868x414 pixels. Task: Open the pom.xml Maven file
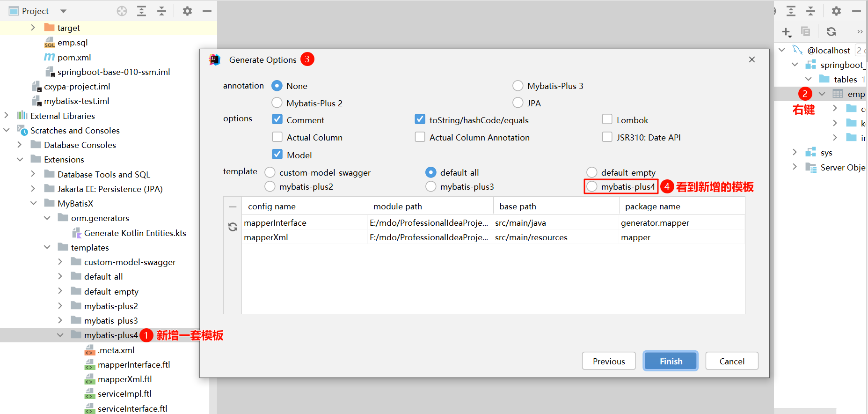click(x=74, y=57)
